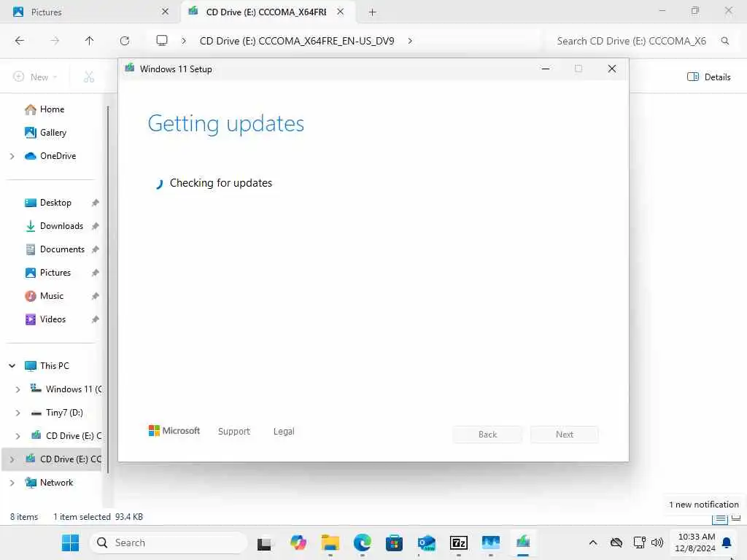Open Copilot from the taskbar
The image size is (747, 560).
pyautogui.click(x=298, y=542)
